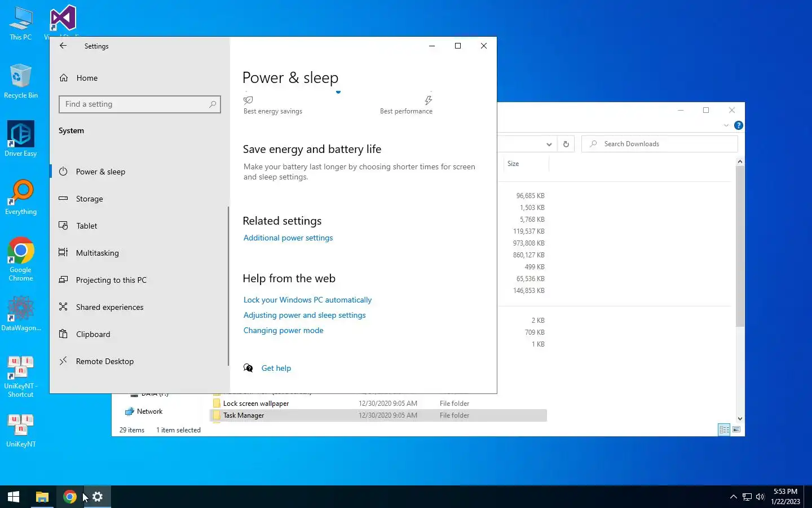Sort by the Size column header

525,164
